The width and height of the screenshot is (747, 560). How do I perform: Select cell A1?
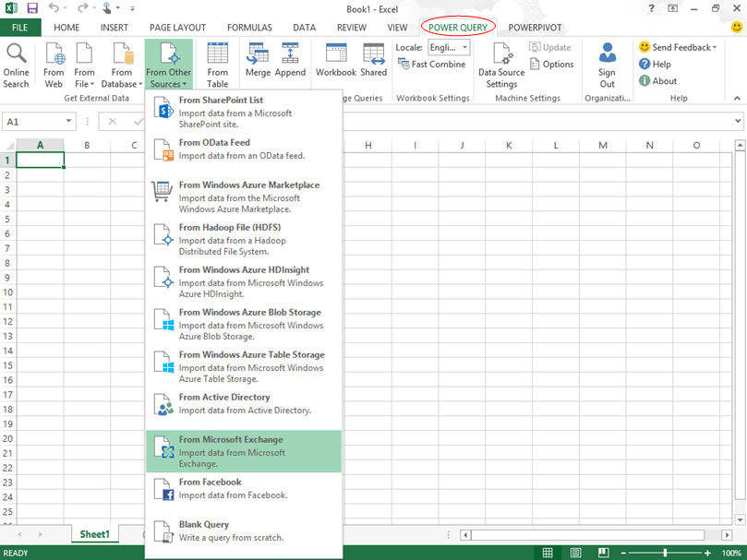point(40,160)
